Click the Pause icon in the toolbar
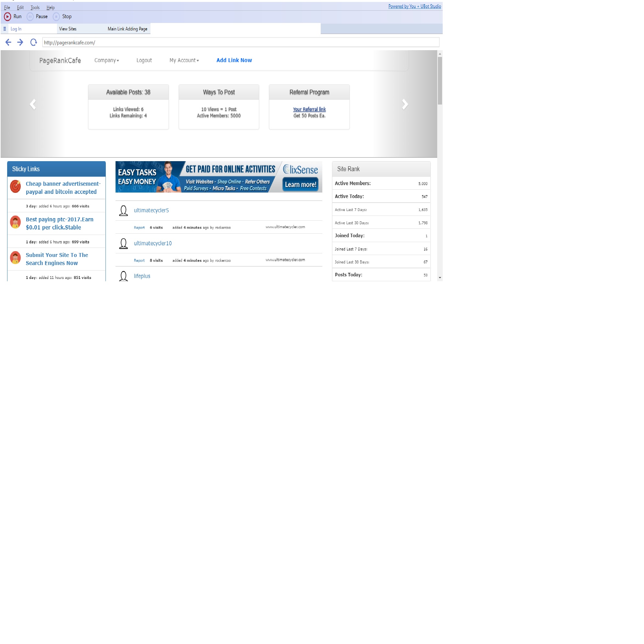The image size is (644, 644). click(x=30, y=16)
